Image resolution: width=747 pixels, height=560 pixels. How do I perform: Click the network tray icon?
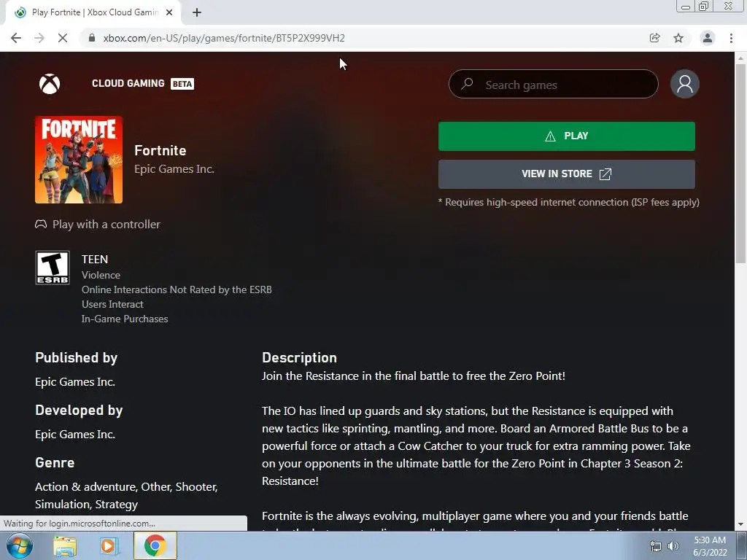656,546
